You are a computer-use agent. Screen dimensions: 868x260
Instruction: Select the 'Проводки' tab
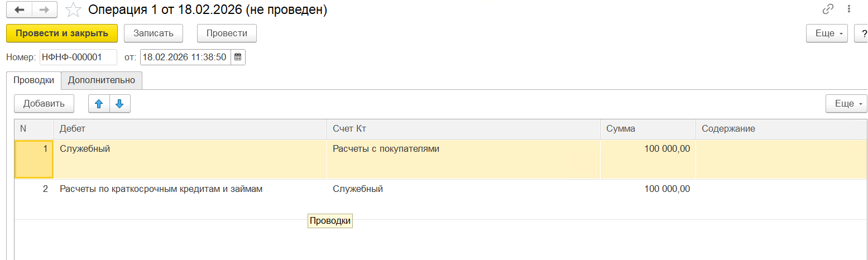click(x=33, y=80)
